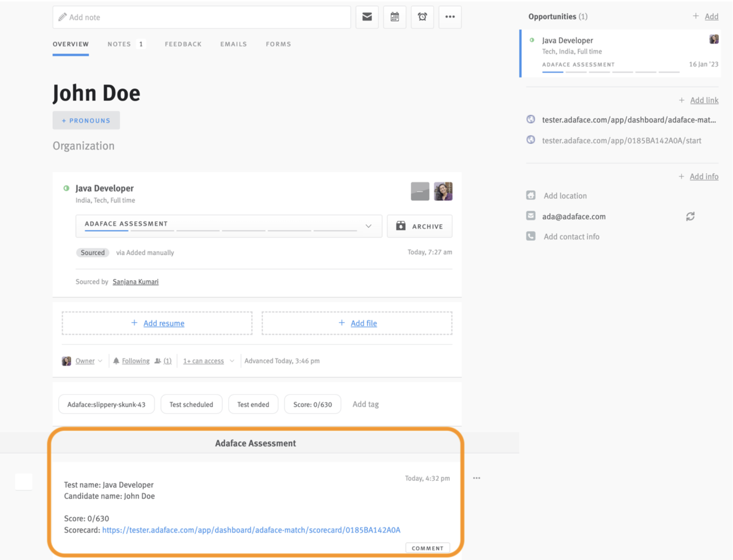Click the stage progress bar in opportunity card
Viewport: 733px width, 560px height.
tap(610, 72)
